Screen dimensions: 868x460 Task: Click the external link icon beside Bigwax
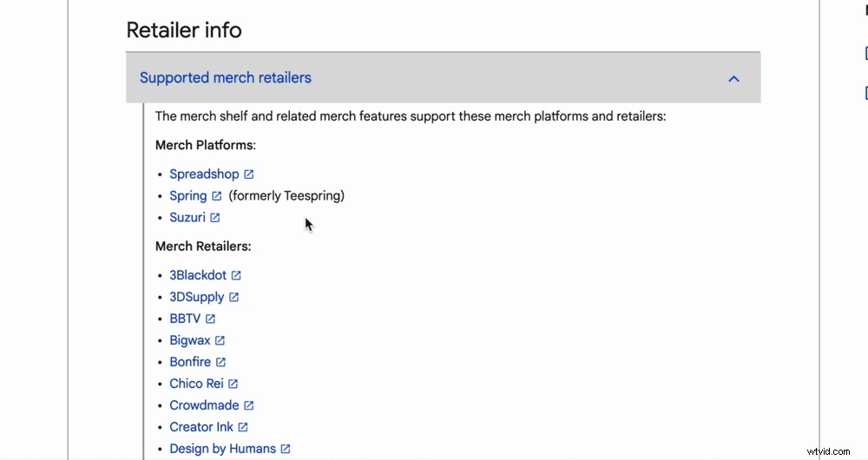[220, 340]
